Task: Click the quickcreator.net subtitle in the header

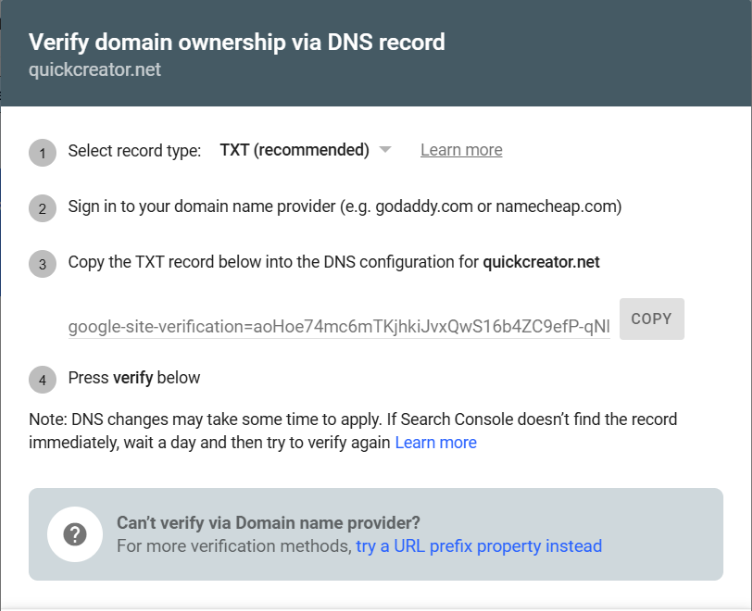Action: (x=94, y=70)
